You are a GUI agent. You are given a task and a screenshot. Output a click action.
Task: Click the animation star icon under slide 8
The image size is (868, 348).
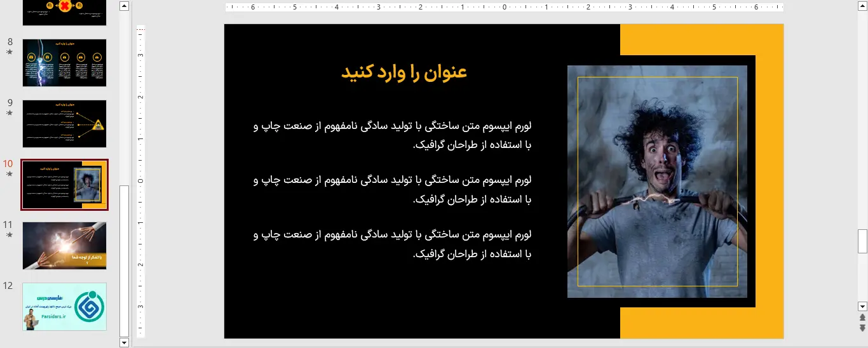pyautogui.click(x=9, y=52)
